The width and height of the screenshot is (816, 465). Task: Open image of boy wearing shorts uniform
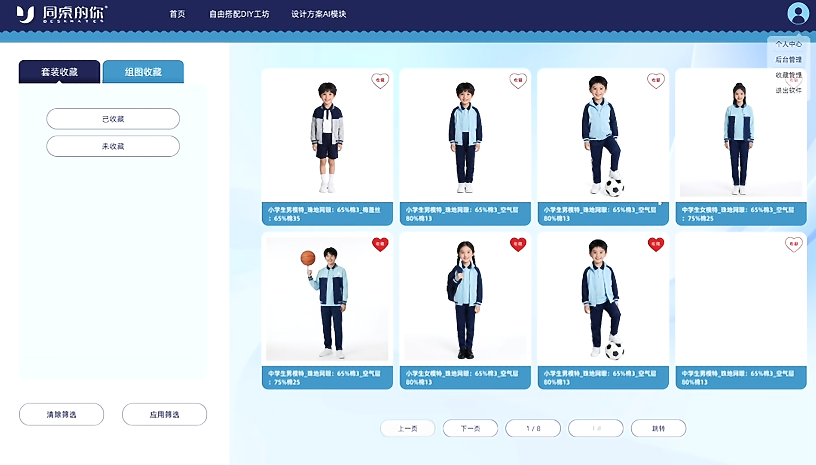click(327, 136)
